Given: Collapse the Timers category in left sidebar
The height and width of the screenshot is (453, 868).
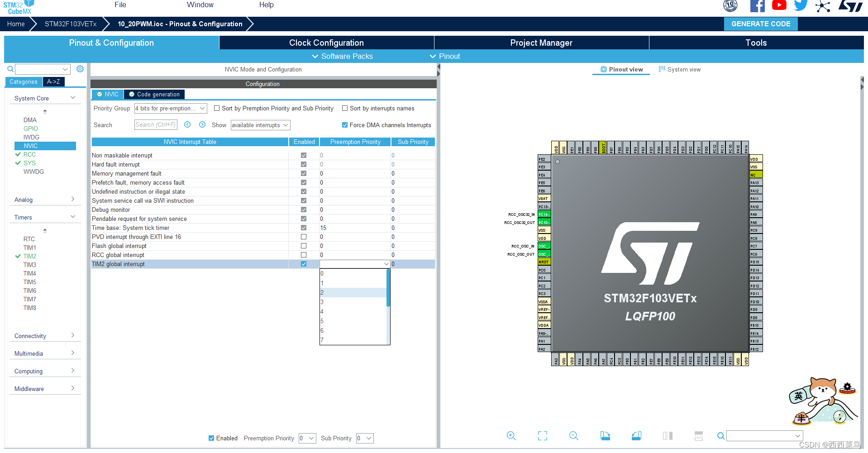Looking at the screenshot, I should (x=72, y=217).
